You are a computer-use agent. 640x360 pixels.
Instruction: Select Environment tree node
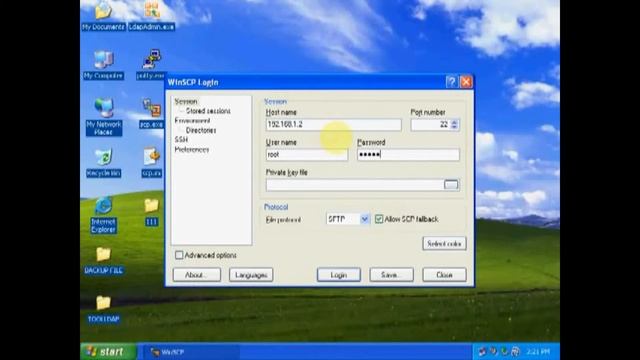point(192,120)
